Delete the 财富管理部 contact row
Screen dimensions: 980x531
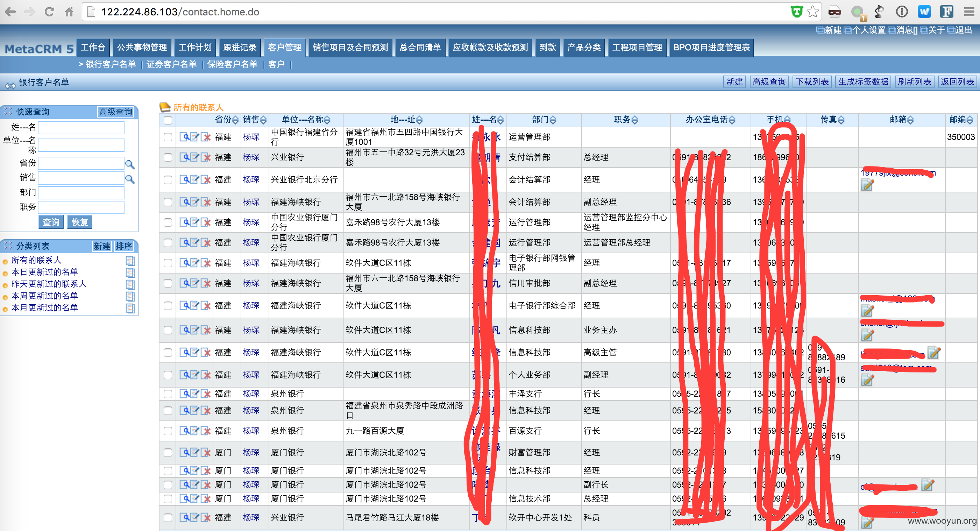coord(205,452)
